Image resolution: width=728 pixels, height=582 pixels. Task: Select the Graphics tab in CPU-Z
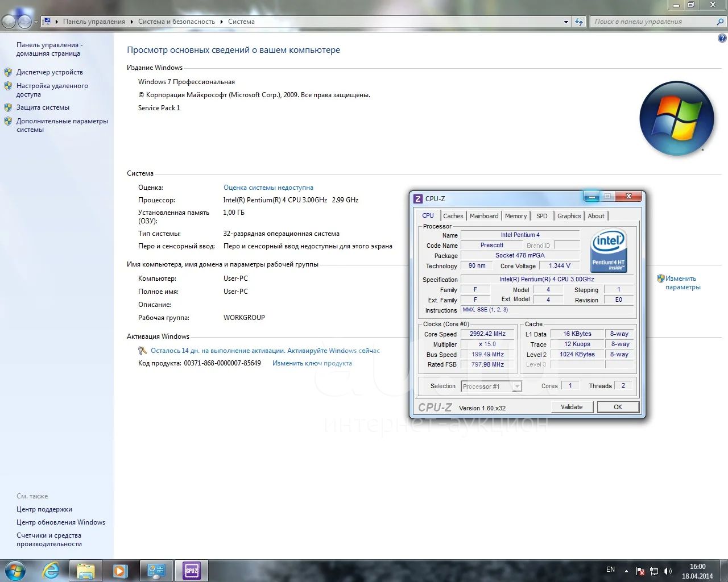click(x=569, y=216)
